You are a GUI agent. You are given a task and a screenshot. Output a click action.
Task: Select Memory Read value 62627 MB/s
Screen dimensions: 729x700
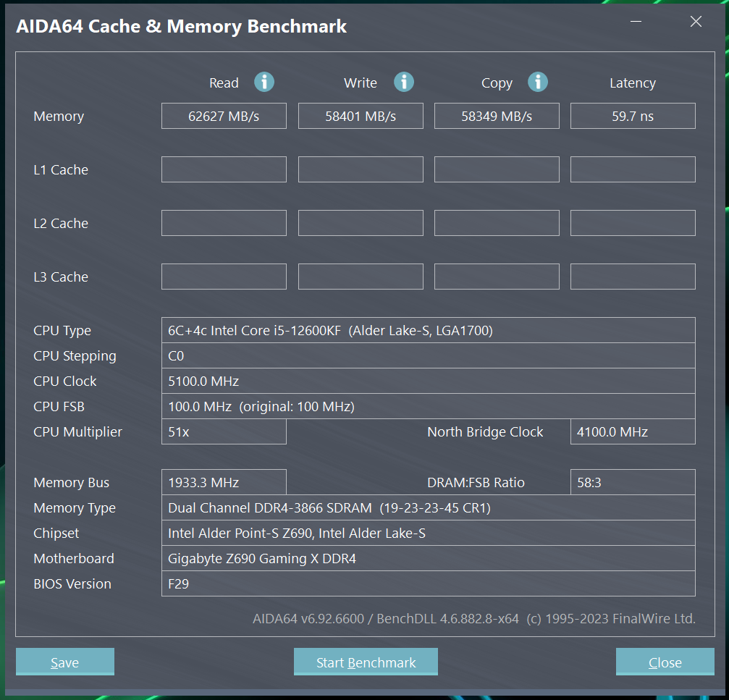tap(224, 116)
